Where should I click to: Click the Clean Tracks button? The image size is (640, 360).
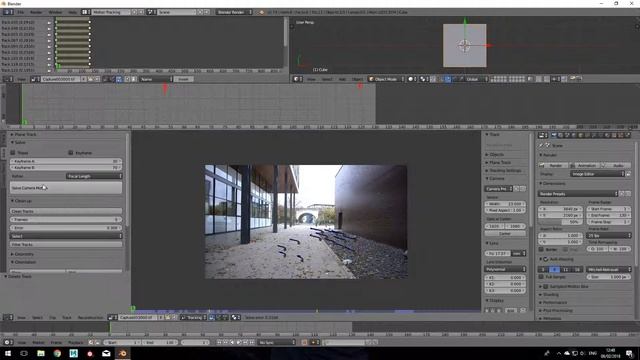point(66,211)
